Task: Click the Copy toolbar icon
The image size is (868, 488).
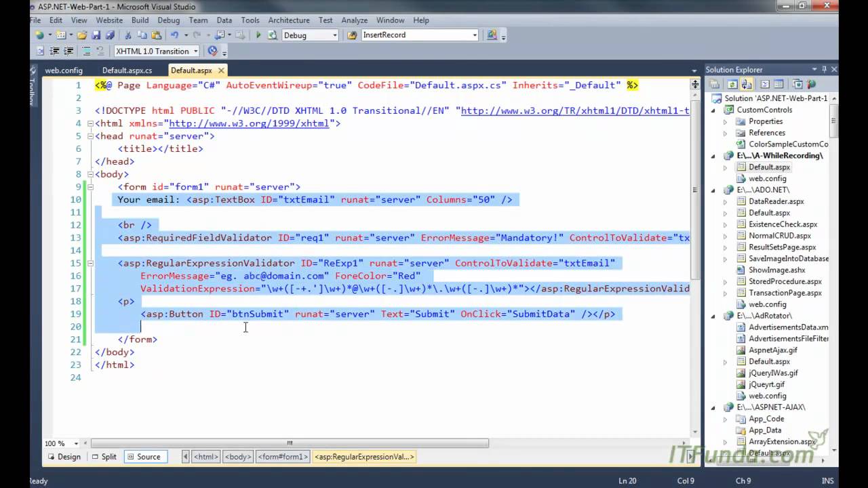Action: pyautogui.click(x=142, y=35)
